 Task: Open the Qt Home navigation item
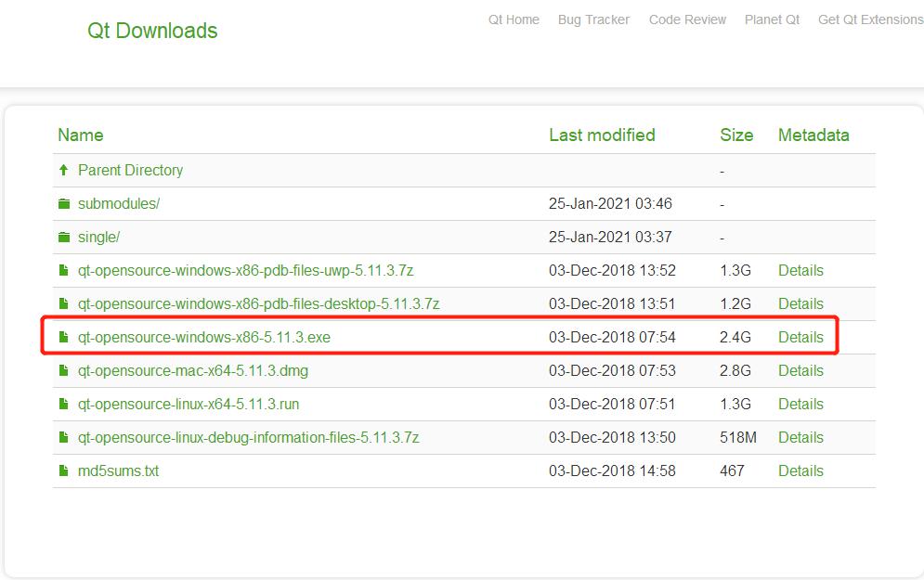coord(514,19)
